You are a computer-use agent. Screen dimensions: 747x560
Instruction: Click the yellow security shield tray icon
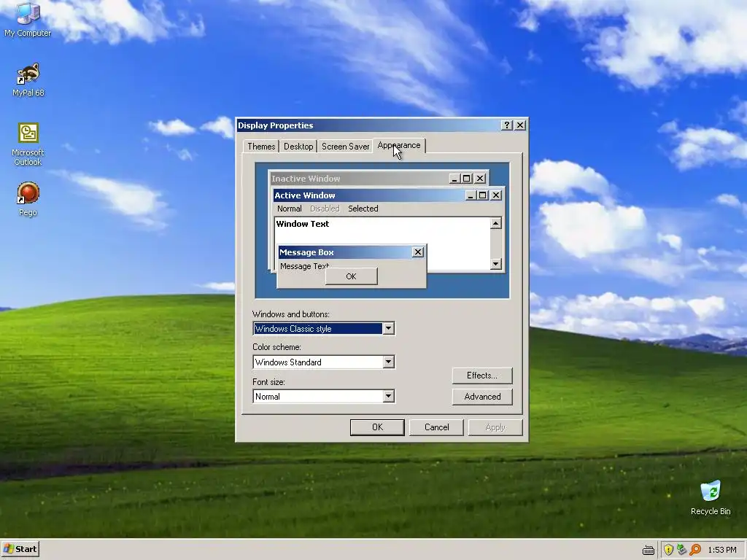point(668,550)
